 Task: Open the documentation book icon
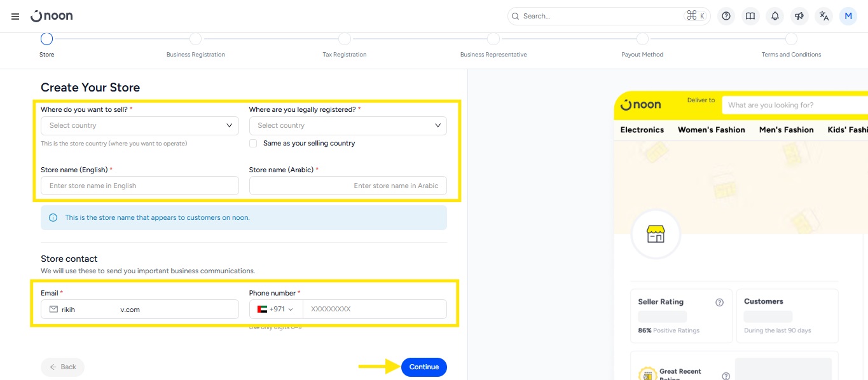point(750,17)
